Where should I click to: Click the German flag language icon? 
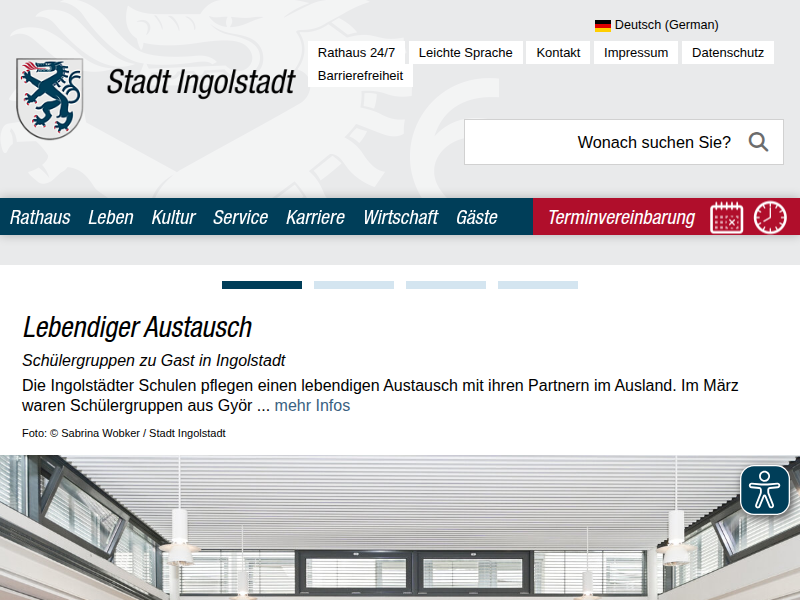(603, 25)
